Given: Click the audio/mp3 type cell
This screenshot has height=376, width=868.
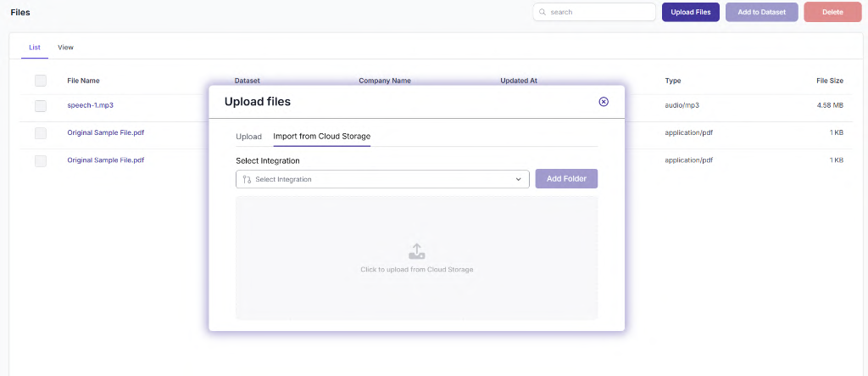Looking at the screenshot, I should tap(682, 104).
